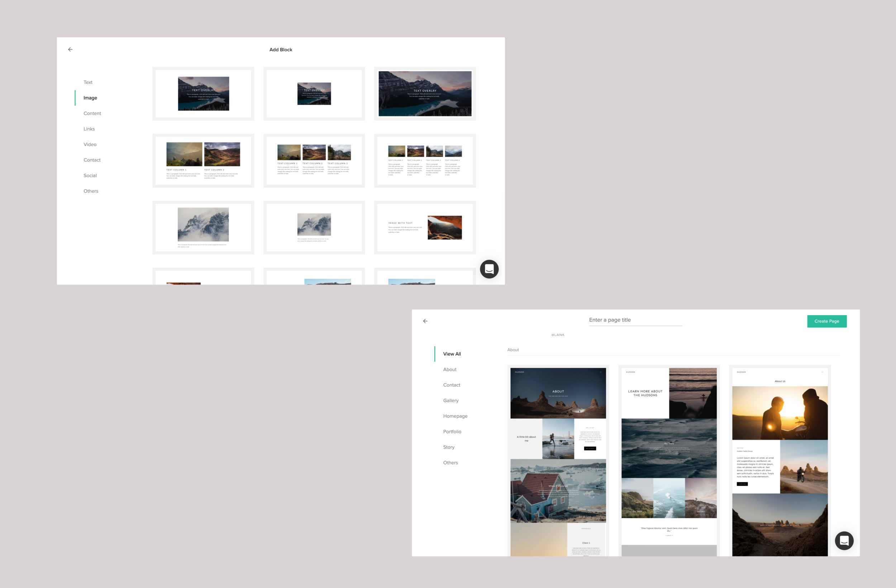Select the Content block category
Viewport: 896px width, 588px height.
(x=92, y=113)
